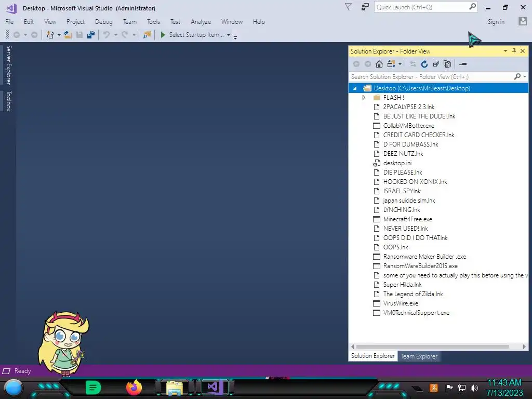Click the Sync with Active Document icon
The image size is (532, 399).
[413, 64]
